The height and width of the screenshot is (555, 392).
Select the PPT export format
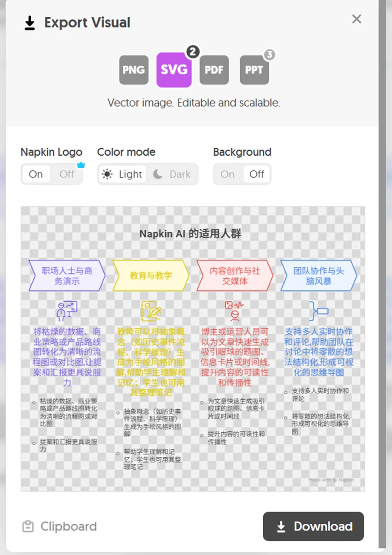click(x=254, y=70)
